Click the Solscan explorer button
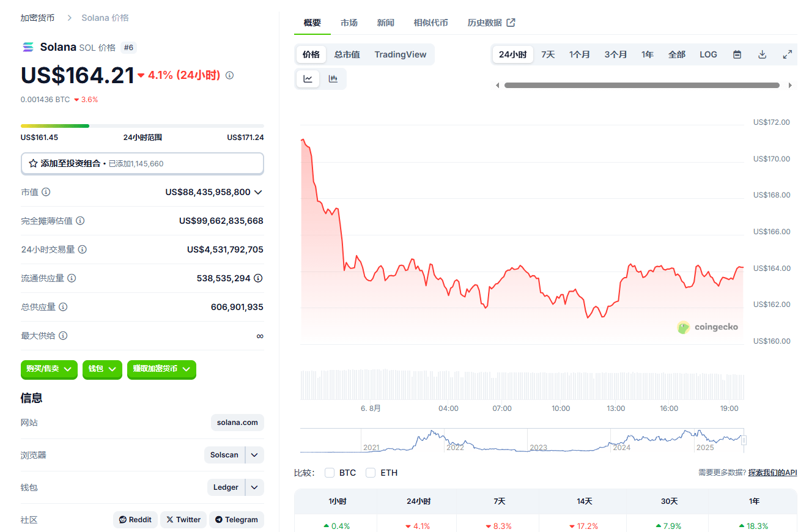809x532 pixels. [x=224, y=455]
